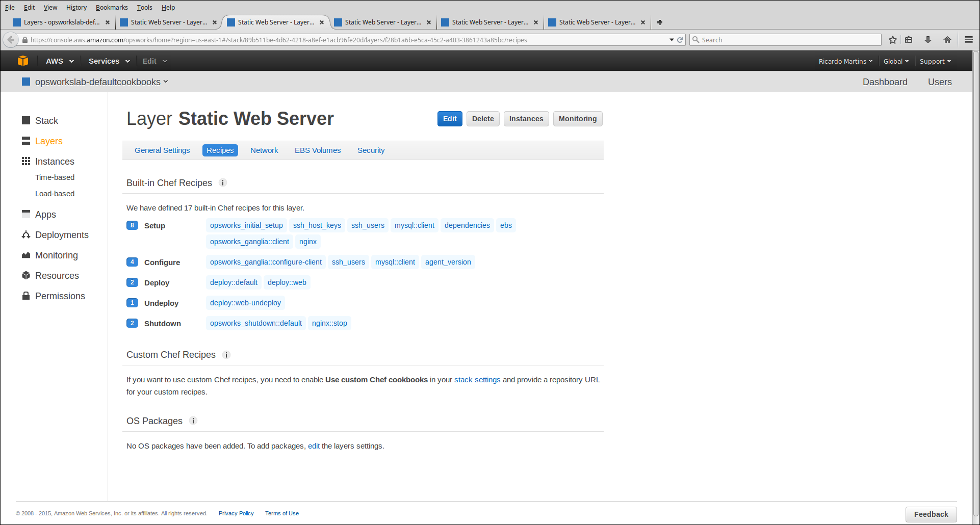The image size is (980, 525).
Task: Click the AWS orange cube logo
Action: coord(23,61)
